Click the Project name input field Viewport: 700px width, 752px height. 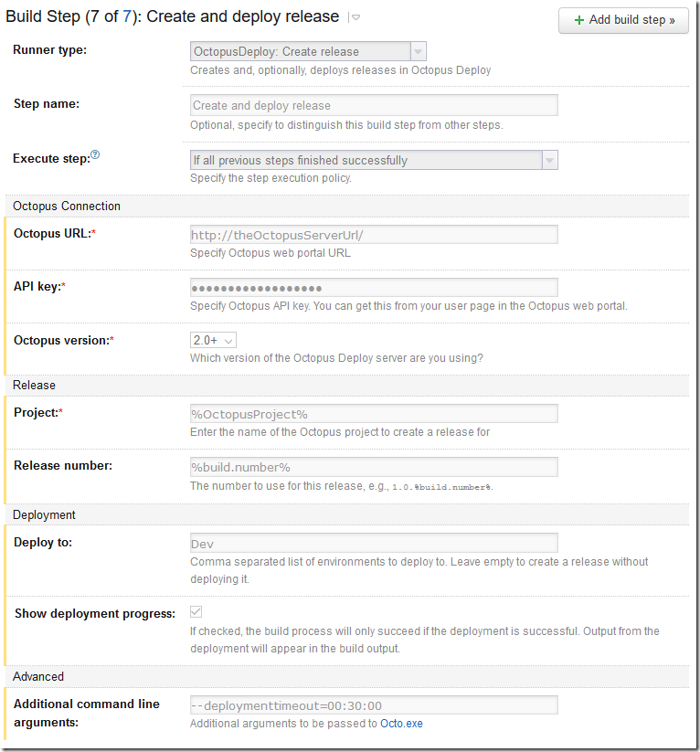tap(372, 413)
